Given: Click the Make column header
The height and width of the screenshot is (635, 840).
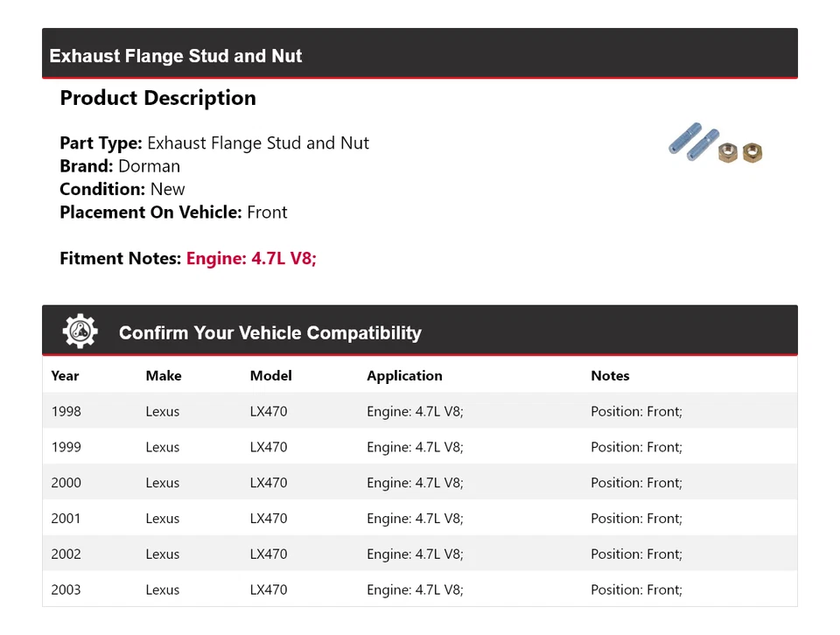Looking at the screenshot, I should [164, 375].
